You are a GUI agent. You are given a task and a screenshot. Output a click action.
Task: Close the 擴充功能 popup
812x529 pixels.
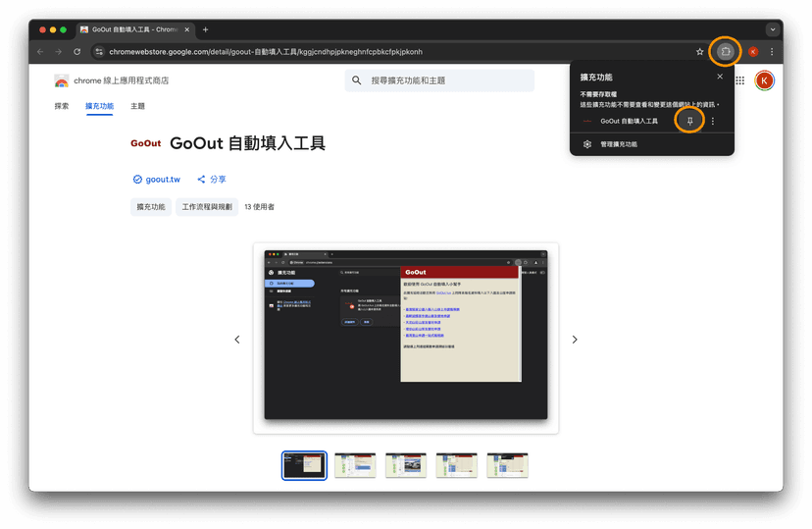(x=720, y=77)
